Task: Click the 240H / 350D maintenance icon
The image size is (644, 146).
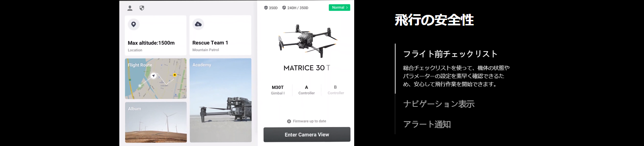Action: pyautogui.click(x=284, y=8)
